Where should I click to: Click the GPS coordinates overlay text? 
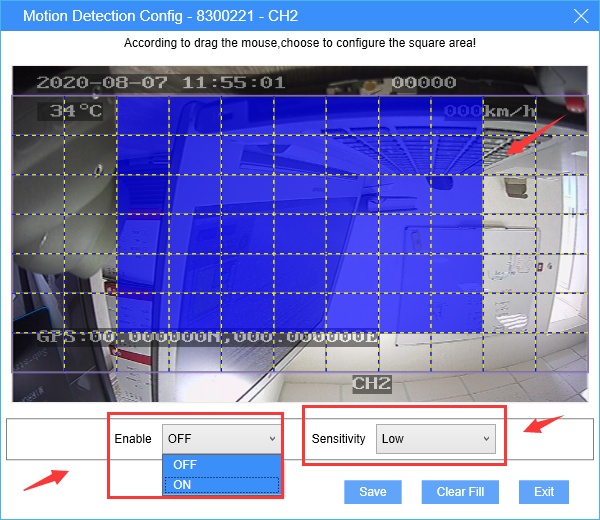click(x=207, y=337)
